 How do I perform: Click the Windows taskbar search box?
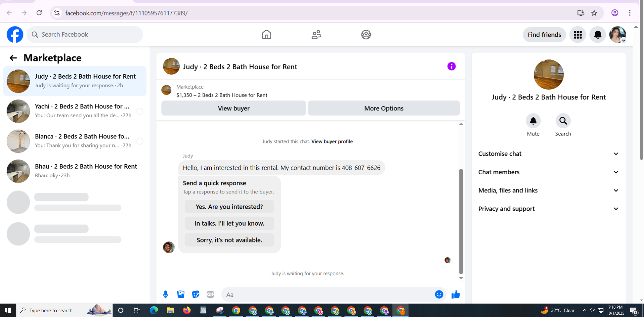[x=64, y=310]
